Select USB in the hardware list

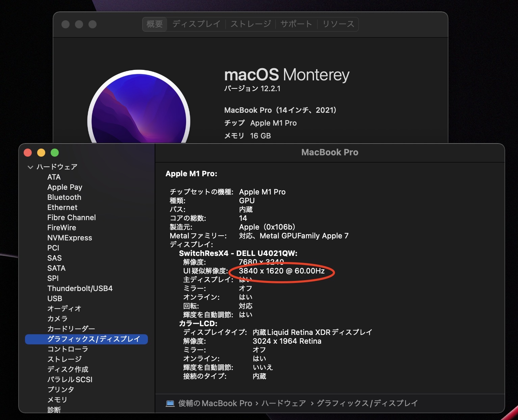[55, 298]
